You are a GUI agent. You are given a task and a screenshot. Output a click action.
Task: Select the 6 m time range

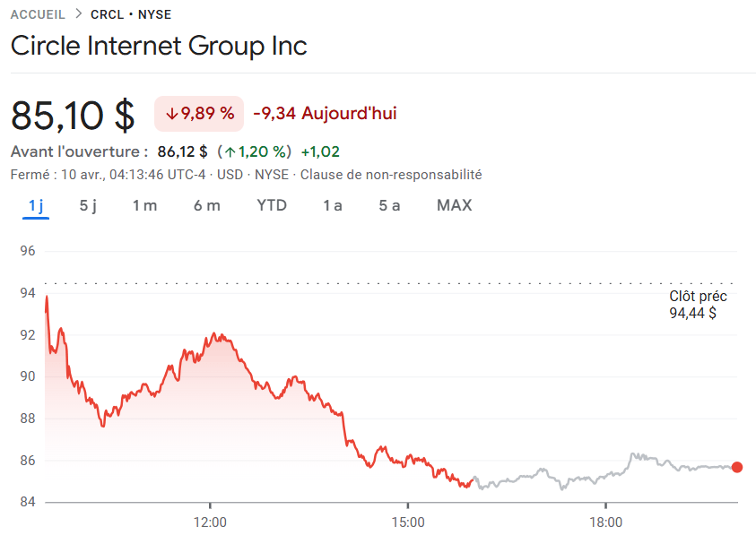pyautogui.click(x=207, y=205)
